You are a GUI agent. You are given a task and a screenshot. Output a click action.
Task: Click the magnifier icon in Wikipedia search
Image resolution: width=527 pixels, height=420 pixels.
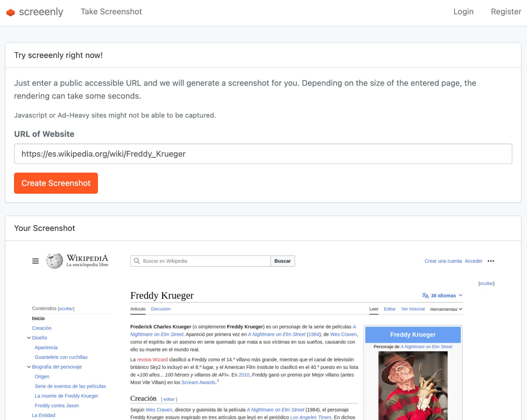pos(137,261)
